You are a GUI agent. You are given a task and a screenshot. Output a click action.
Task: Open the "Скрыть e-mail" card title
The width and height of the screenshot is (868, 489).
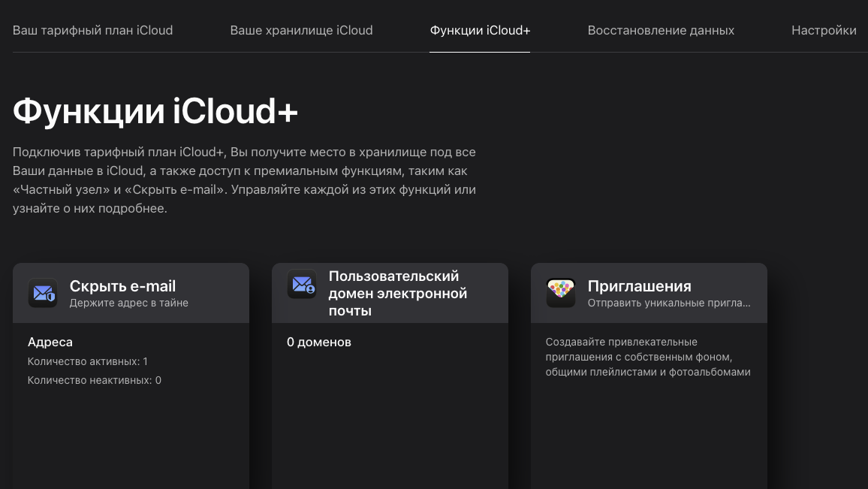click(x=122, y=286)
